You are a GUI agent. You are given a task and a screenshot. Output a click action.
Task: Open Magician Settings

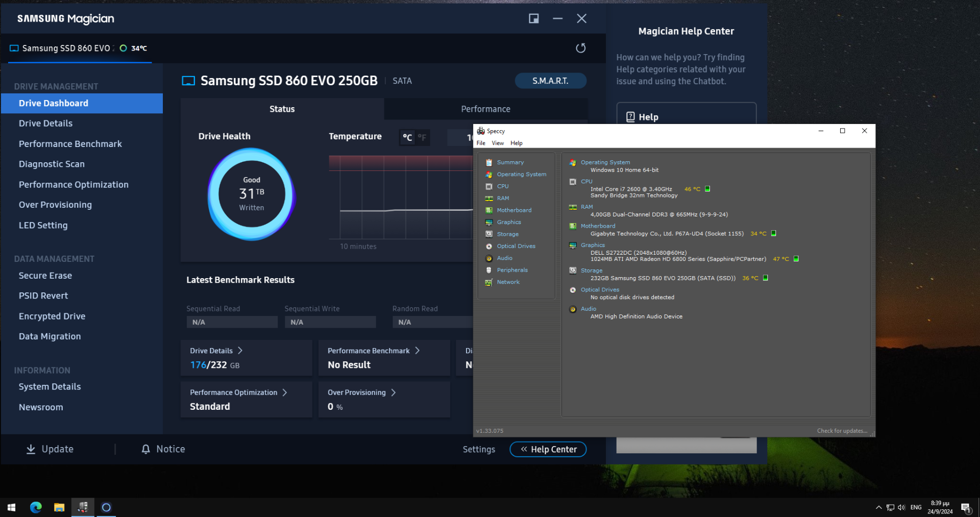479,449
